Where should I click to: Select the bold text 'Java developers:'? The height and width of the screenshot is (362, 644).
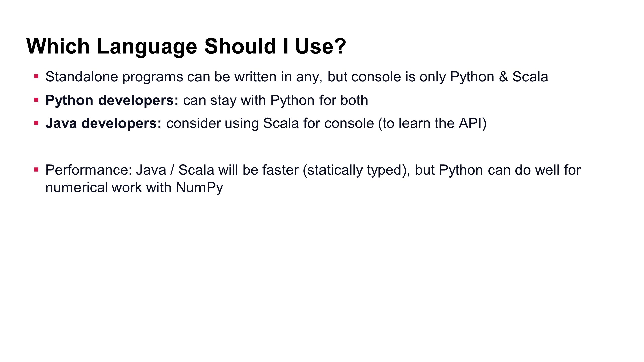(103, 123)
